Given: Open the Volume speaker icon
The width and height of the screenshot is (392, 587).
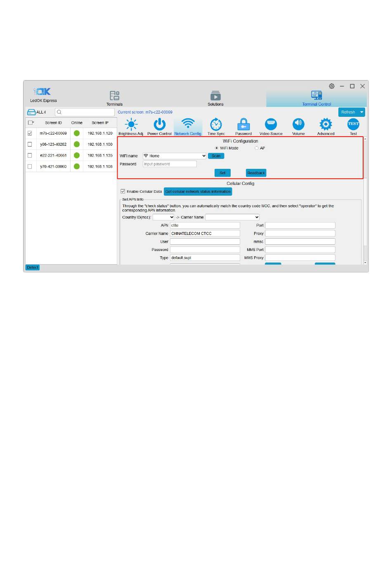Looking at the screenshot, I should 298,124.
